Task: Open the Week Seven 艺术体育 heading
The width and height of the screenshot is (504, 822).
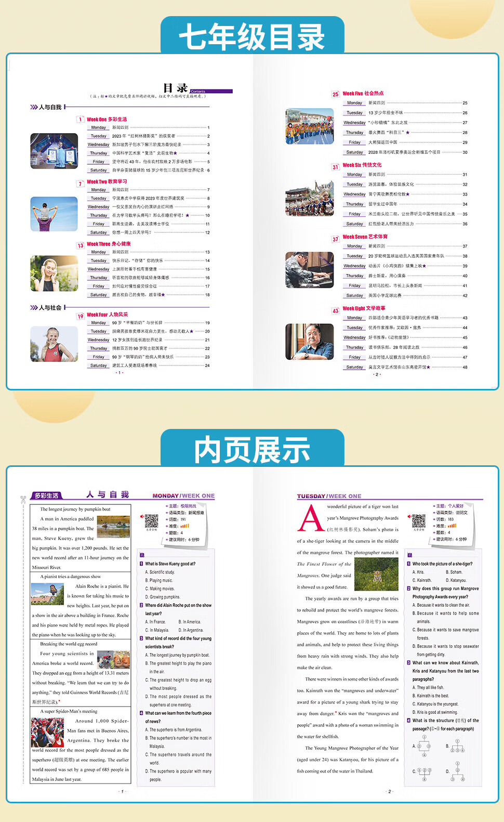Action: click(x=365, y=237)
